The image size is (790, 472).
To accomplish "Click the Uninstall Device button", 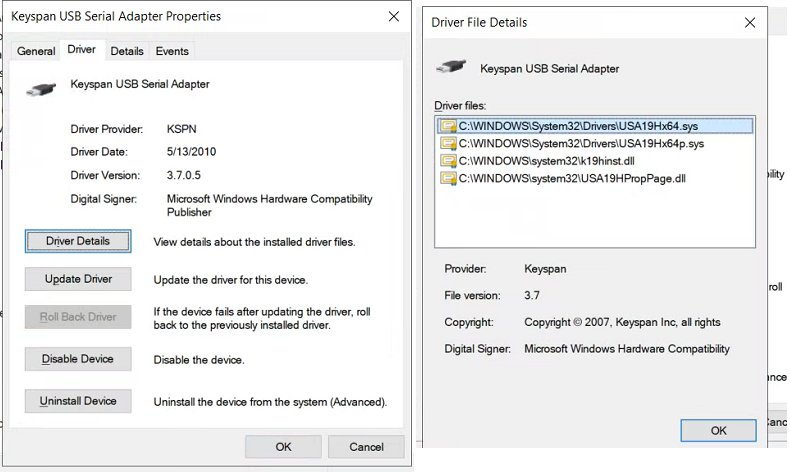I will pyautogui.click(x=78, y=401).
